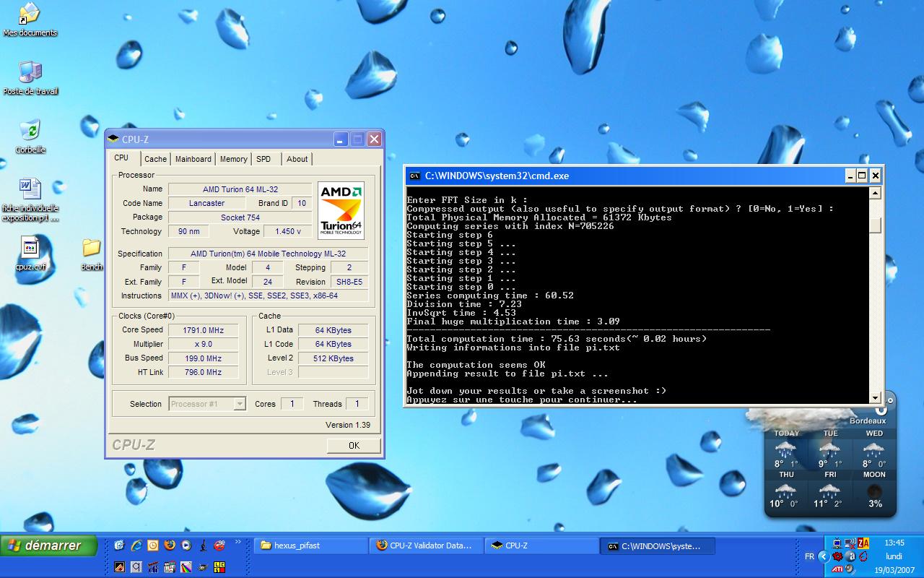Click the CPU-Z taskbar button
924x578 pixels.
(541, 545)
